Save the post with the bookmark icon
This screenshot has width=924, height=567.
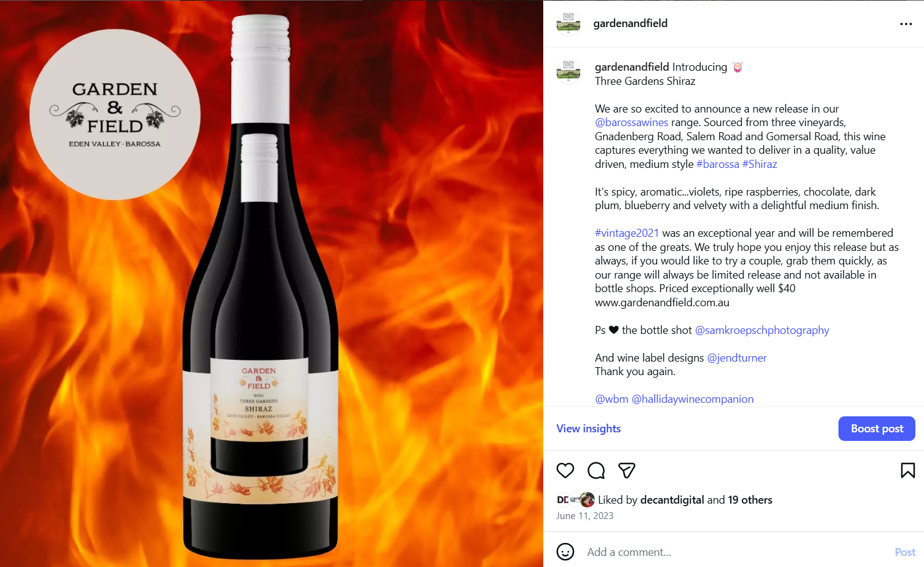click(907, 470)
